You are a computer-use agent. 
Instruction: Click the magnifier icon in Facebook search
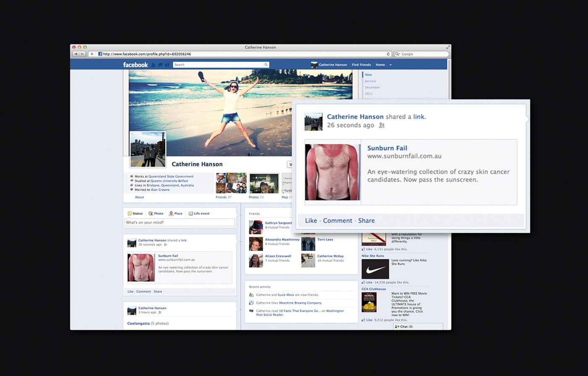(266, 65)
